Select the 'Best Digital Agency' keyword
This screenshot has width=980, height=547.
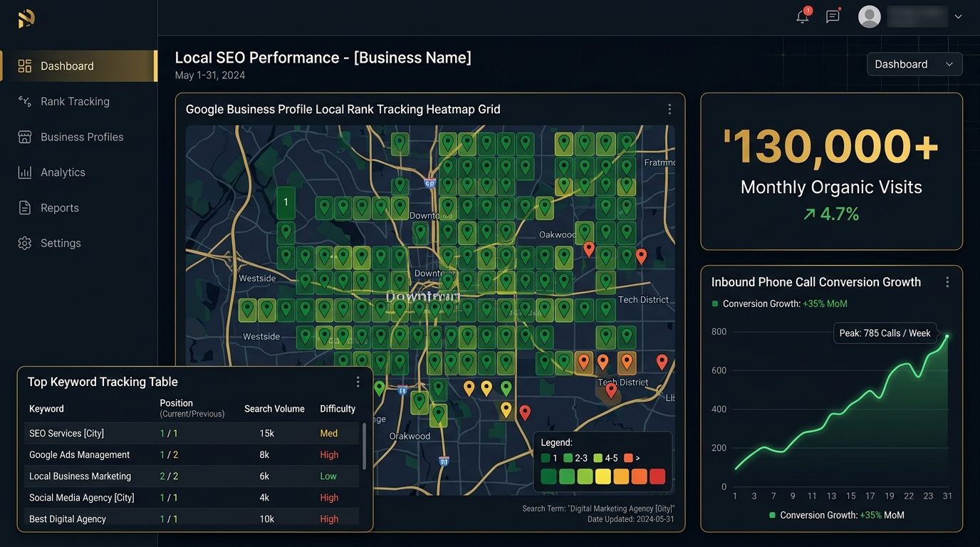click(68, 519)
